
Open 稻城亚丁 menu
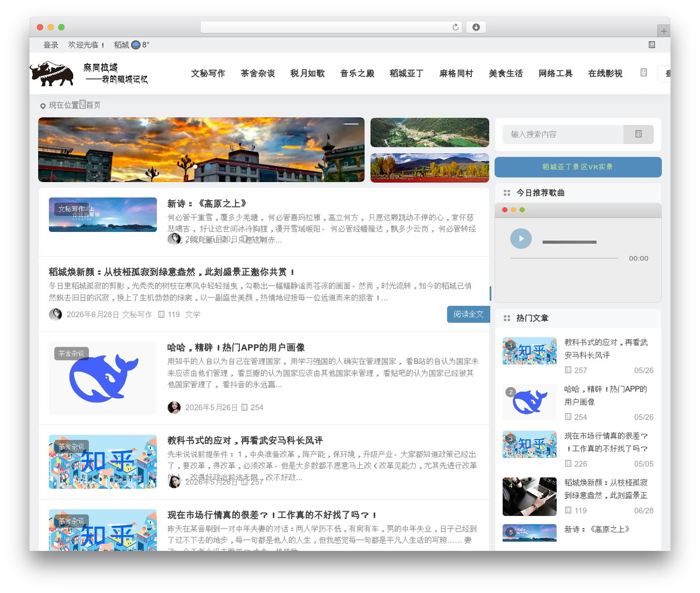pyautogui.click(x=406, y=73)
